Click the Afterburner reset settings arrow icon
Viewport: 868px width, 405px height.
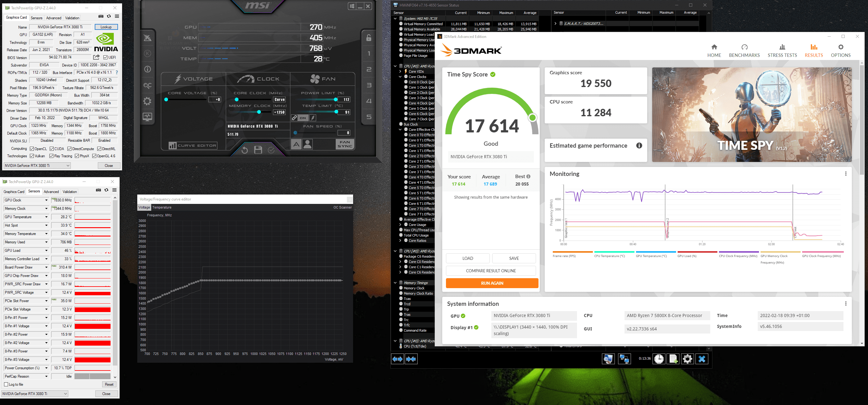pyautogui.click(x=245, y=150)
